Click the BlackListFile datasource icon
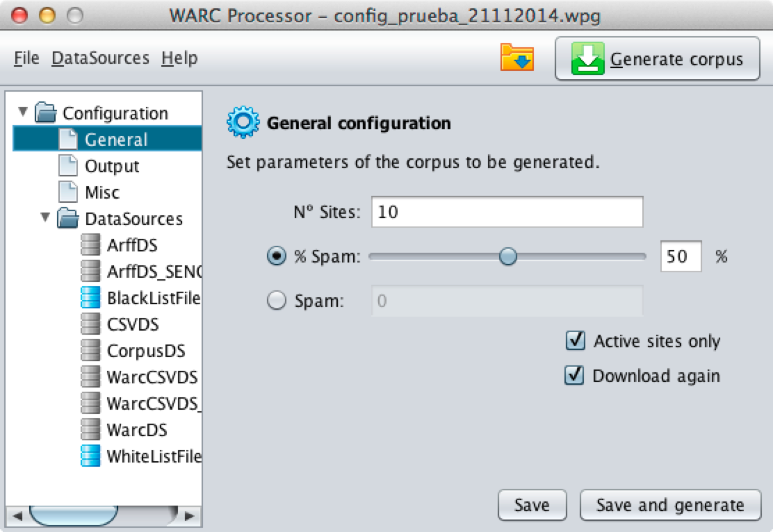The width and height of the screenshot is (773, 532). coord(90,298)
